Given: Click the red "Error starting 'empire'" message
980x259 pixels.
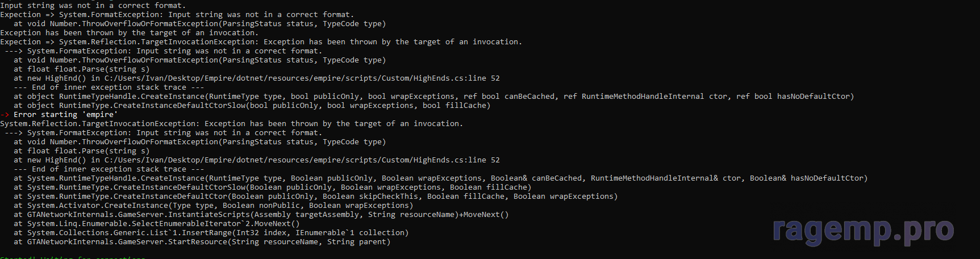Looking at the screenshot, I should (x=65, y=115).
